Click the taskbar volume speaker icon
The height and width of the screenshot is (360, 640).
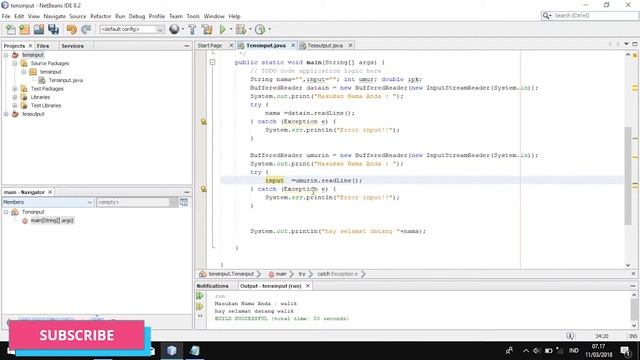pos(536,351)
